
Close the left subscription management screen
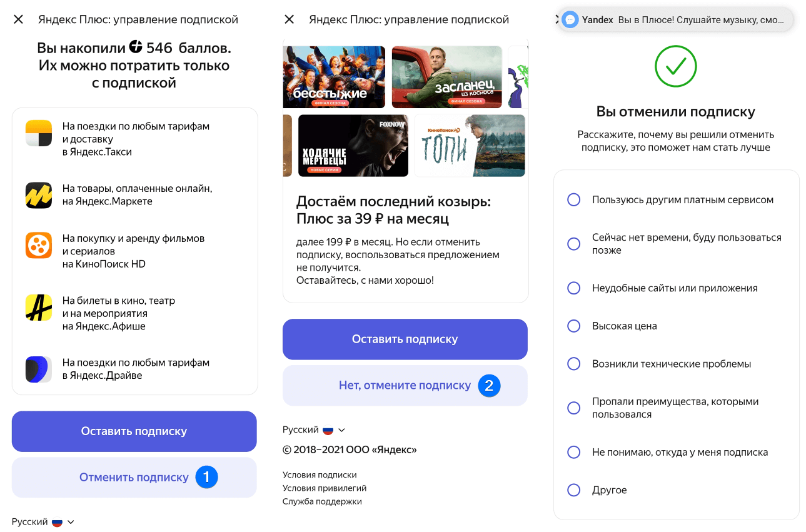click(19, 19)
